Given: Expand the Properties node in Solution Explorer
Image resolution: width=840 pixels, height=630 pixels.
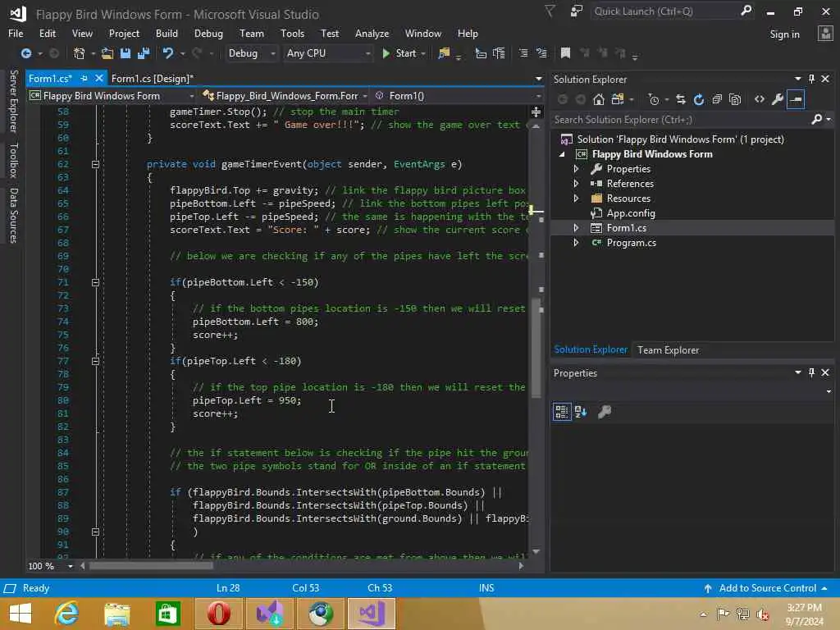Looking at the screenshot, I should [576, 169].
